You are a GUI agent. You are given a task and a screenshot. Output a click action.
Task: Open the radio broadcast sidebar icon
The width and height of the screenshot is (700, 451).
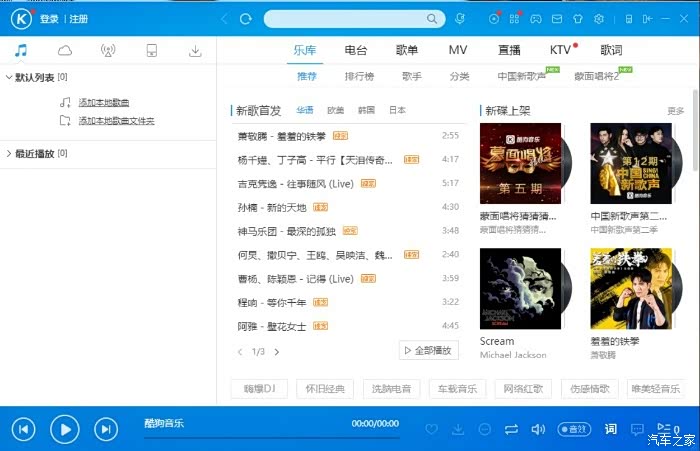108,50
